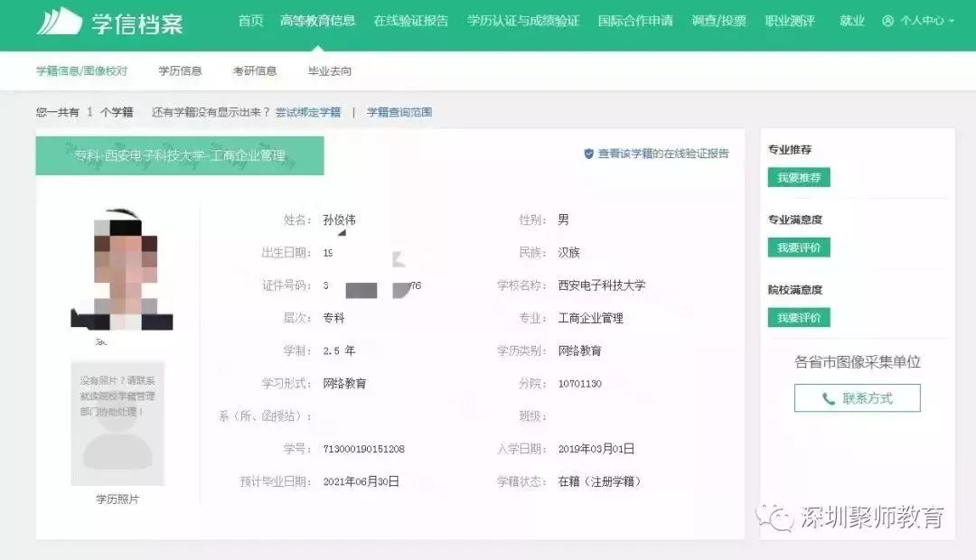Click the enrollment photo thumbnail
Viewport: 976px width, 560px height.
click(122, 269)
